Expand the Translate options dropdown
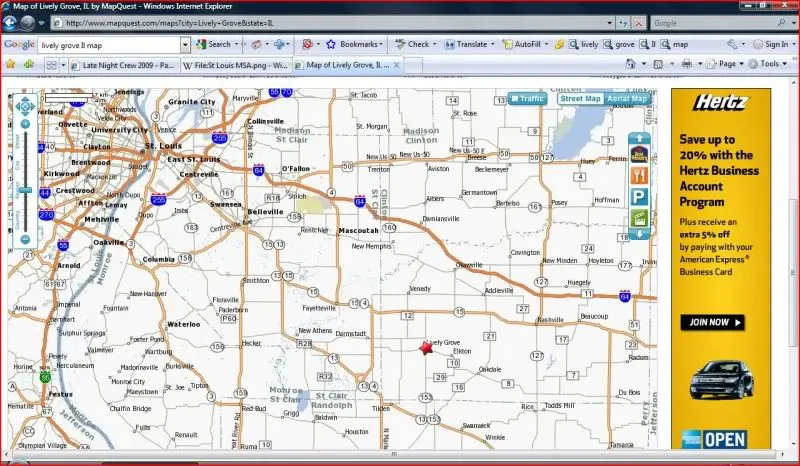The height and width of the screenshot is (466, 800). (x=492, y=44)
